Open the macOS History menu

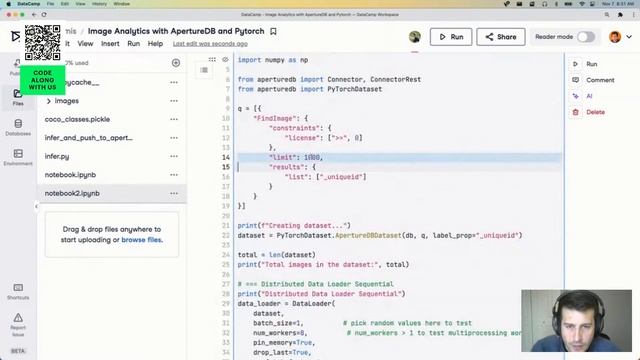click(99, 4)
